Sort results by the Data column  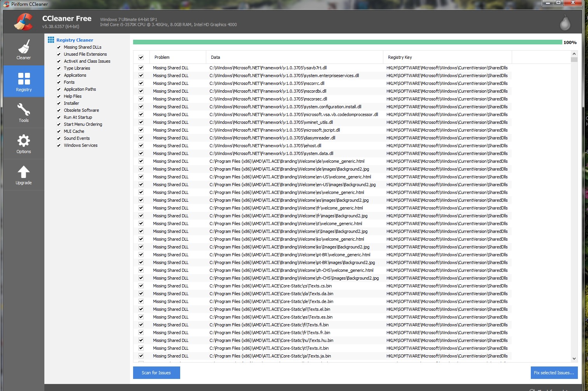point(295,57)
